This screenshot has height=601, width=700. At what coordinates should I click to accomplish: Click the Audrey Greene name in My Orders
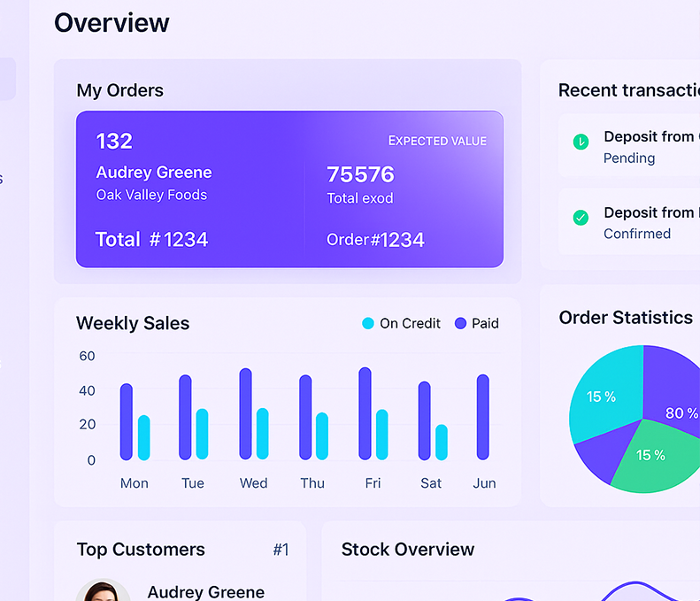pyautogui.click(x=154, y=173)
